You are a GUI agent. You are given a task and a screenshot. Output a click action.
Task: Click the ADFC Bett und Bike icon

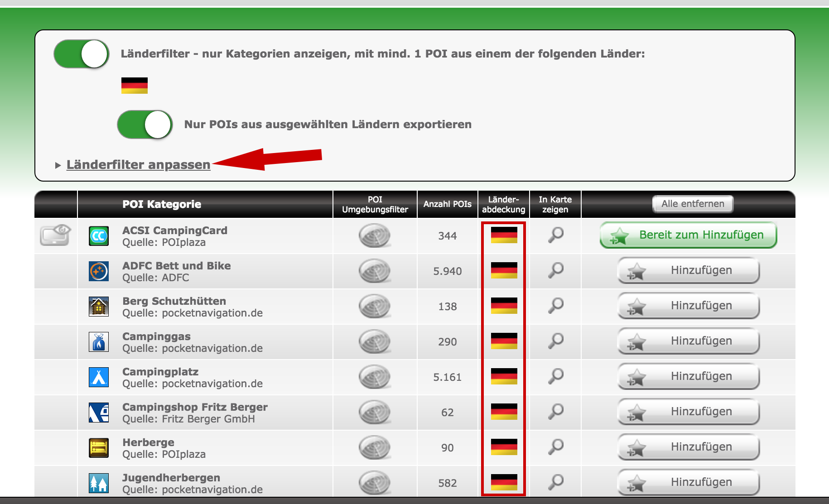click(x=99, y=271)
